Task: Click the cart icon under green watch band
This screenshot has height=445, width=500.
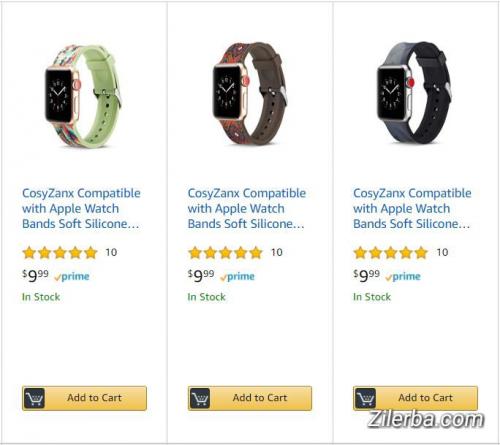Action: pyautogui.click(x=34, y=398)
